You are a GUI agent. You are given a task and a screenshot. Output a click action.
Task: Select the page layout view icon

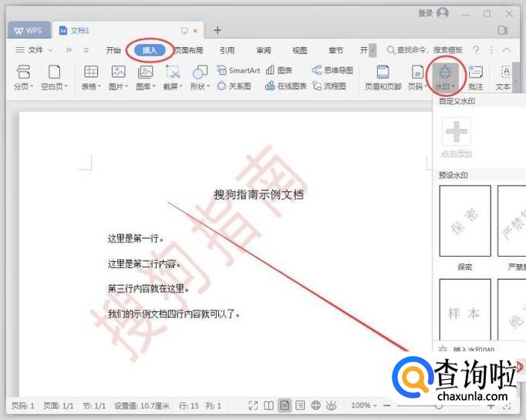285,405
